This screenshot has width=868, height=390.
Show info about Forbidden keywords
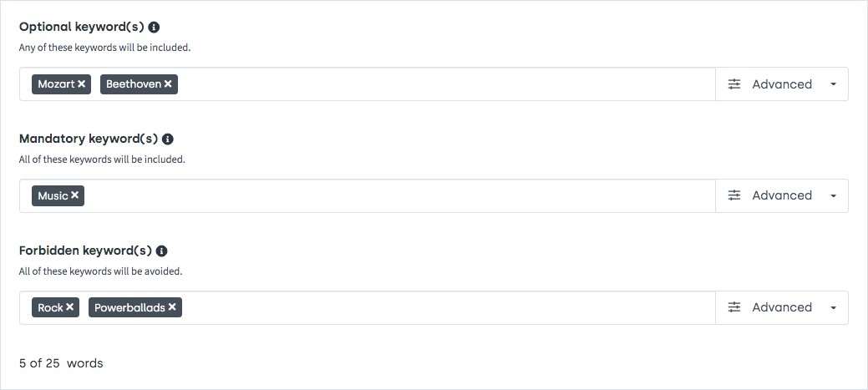click(x=161, y=251)
